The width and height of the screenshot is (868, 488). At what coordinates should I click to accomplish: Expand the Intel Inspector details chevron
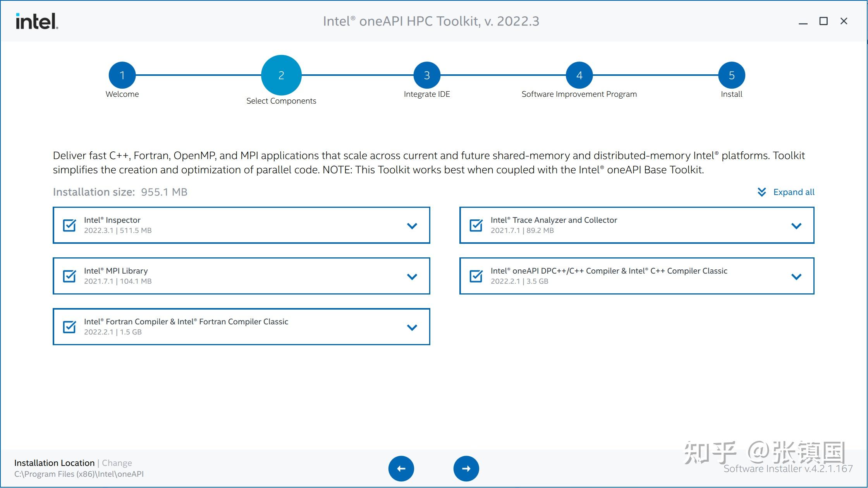(x=412, y=226)
